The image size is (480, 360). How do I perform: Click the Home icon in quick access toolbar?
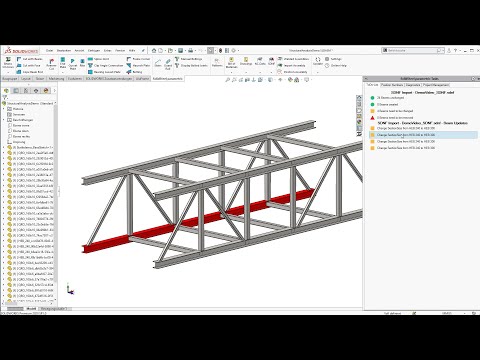pyautogui.click(x=154, y=50)
